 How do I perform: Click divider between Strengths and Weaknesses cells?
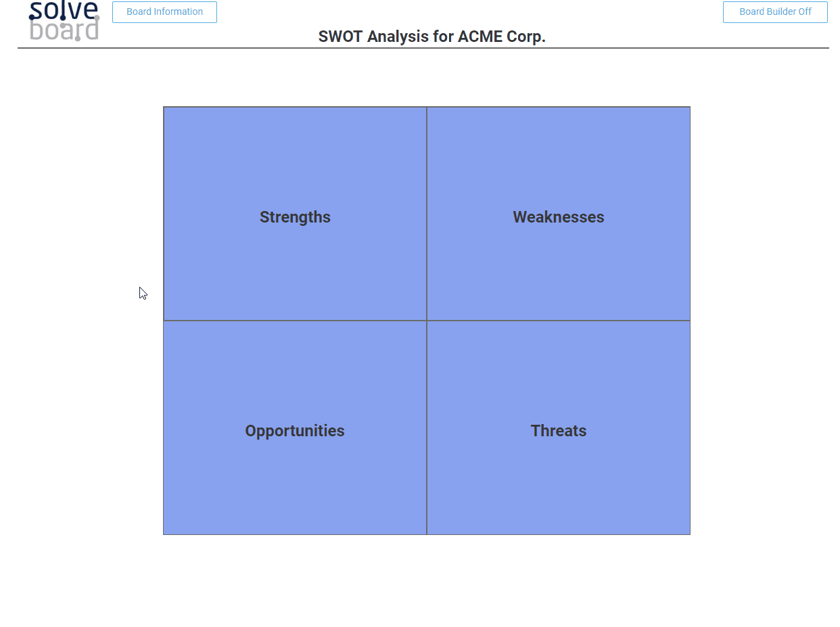pyautogui.click(x=427, y=214)
